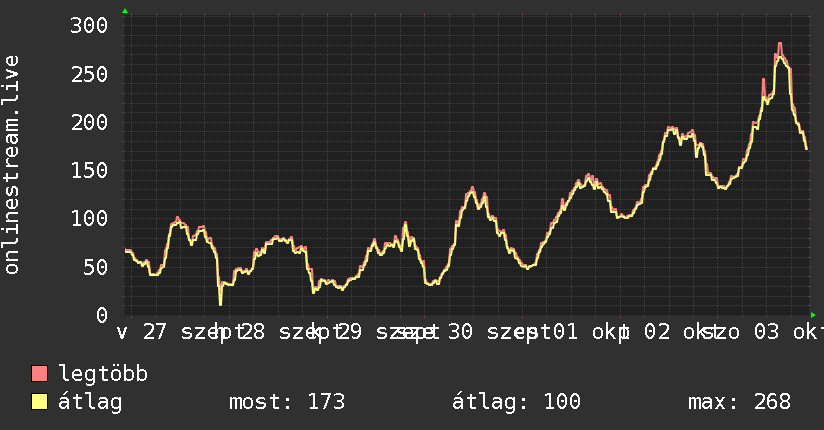Image resolution: width=824 pixels, height=430 pixels.
Task: Click the y-axis label 150
Action: [x=89, y=170]
